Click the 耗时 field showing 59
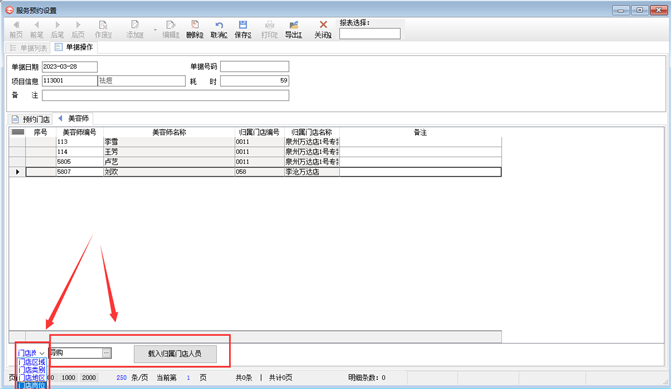Screen dimensions: 671x389 255,80
